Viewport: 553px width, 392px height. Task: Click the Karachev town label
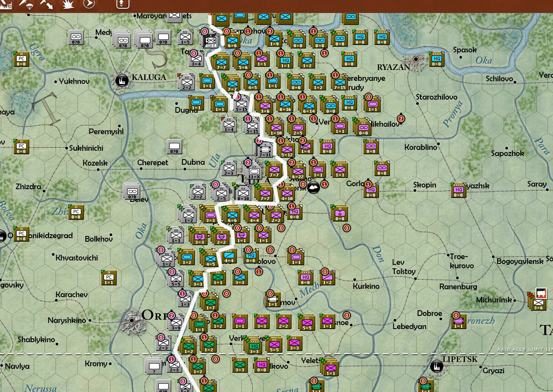click(72, 295)
